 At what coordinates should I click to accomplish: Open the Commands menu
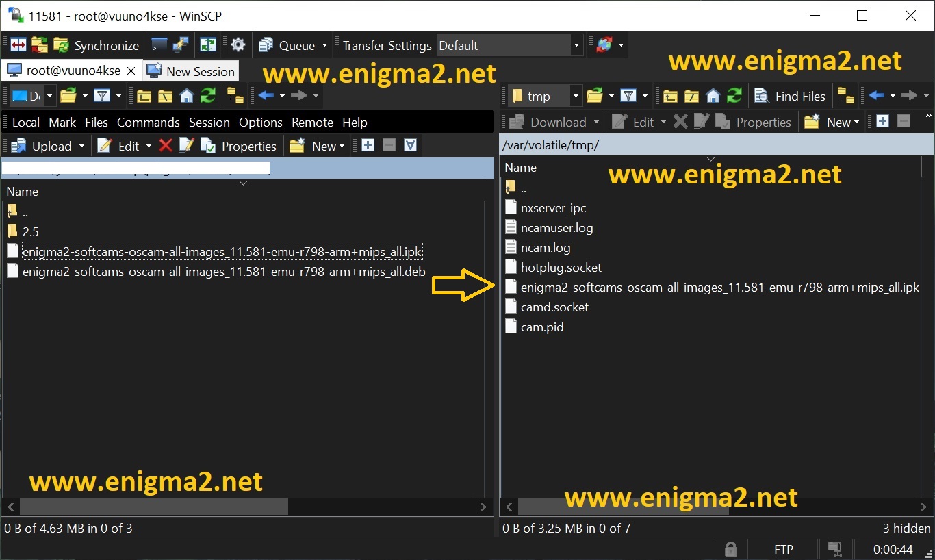(149, 123)
